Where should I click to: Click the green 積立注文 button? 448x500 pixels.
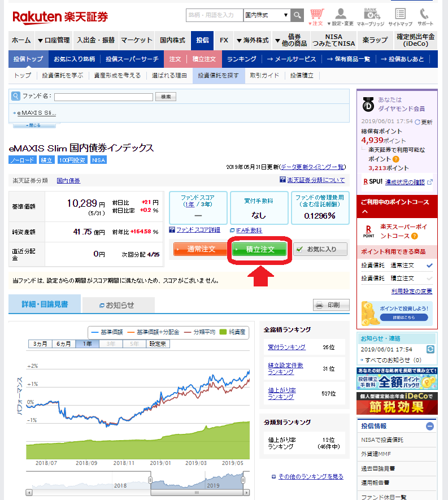click(259, 249)
